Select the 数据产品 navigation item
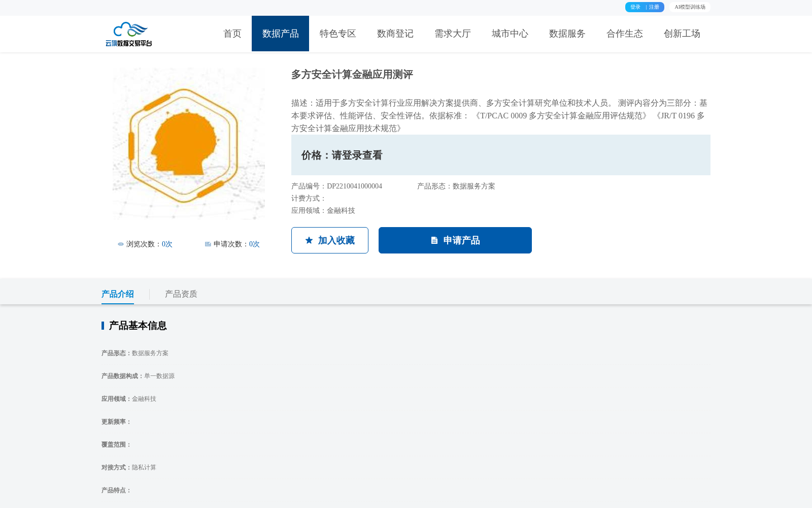 coord(280,34)
